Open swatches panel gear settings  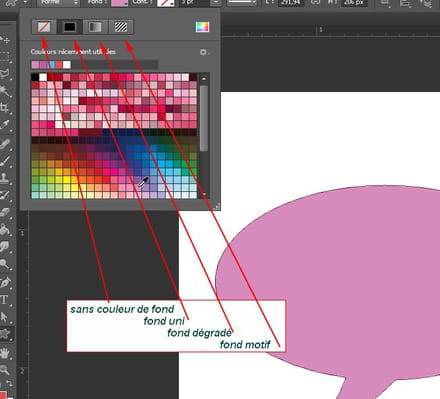[203, 52]
